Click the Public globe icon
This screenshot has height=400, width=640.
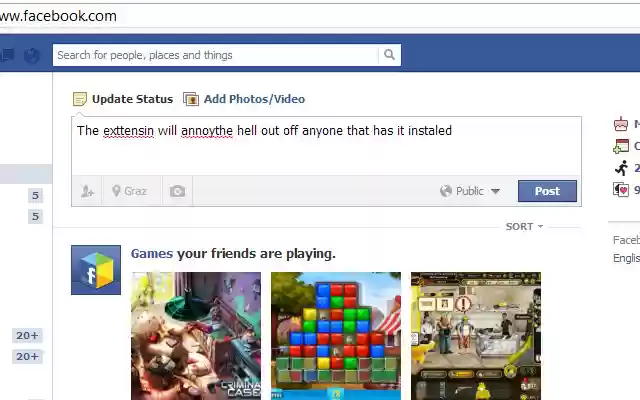[446, 191]
